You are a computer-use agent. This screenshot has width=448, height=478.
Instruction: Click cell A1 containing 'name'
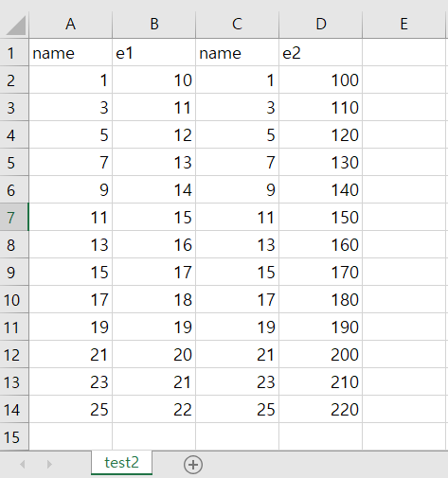pyautogui.click(x=70, y=52)
